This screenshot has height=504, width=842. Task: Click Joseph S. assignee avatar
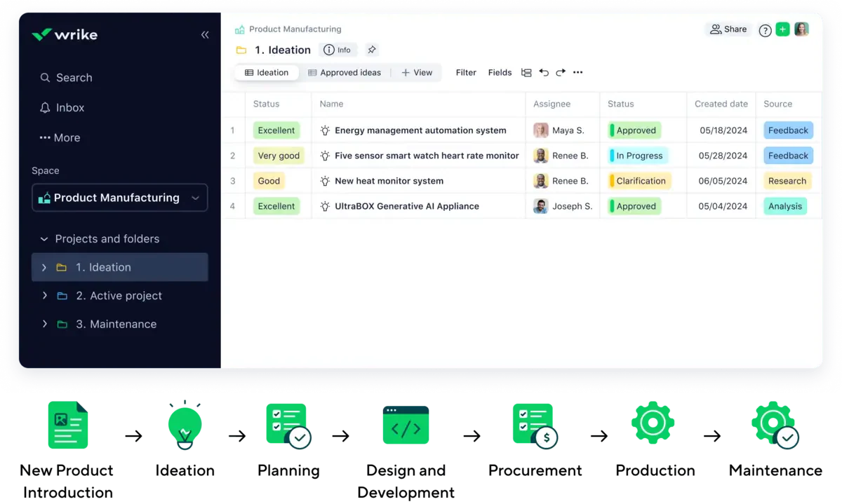pos(540,206)
